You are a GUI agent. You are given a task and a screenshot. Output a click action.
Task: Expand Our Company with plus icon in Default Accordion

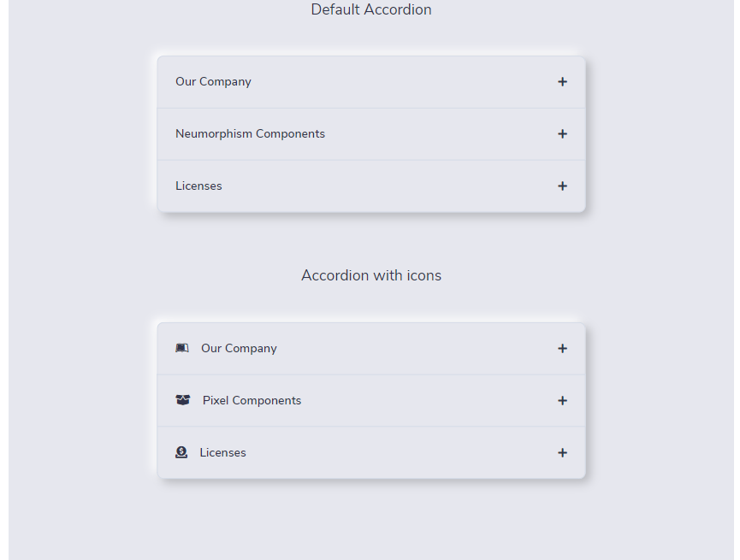click(x=562, y=82)
